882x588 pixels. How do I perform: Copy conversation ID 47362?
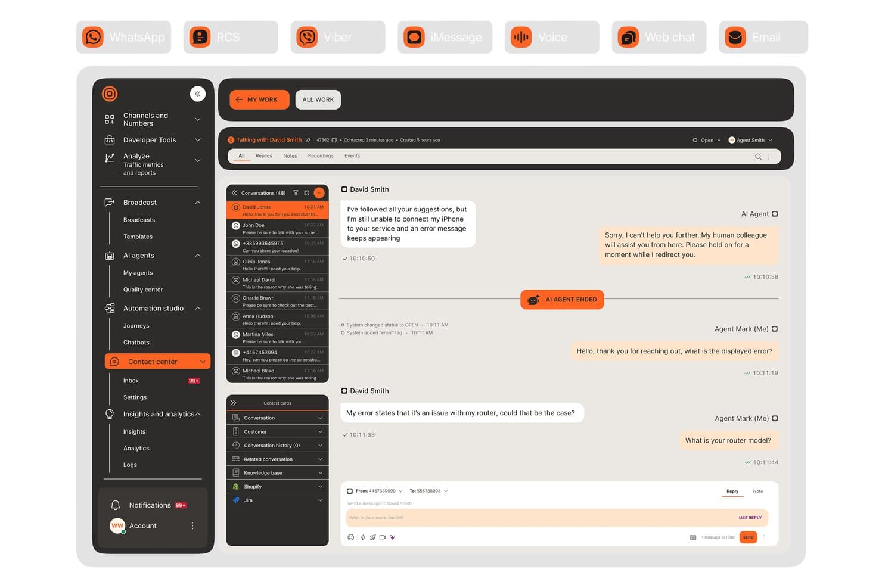click(334, 140)
